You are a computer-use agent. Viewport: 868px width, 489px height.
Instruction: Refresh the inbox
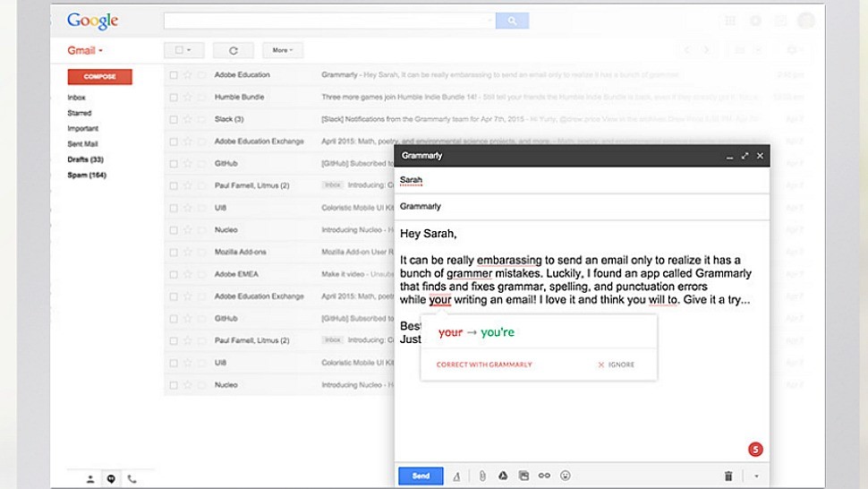coord(233,50)
